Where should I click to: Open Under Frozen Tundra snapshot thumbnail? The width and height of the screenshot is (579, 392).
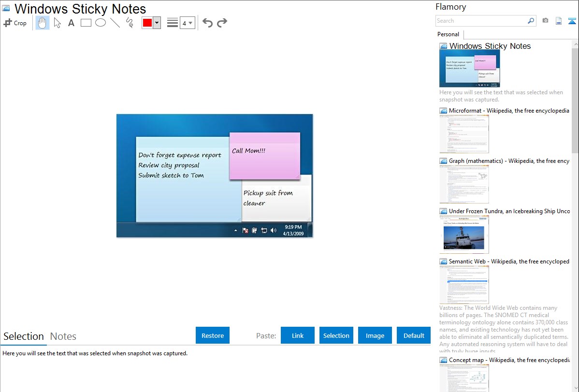pyautogui.click(x=464, y=234)
